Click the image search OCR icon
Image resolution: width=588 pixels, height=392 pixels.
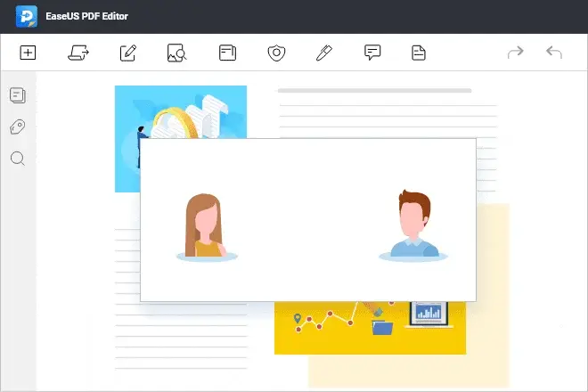(176, 53)
